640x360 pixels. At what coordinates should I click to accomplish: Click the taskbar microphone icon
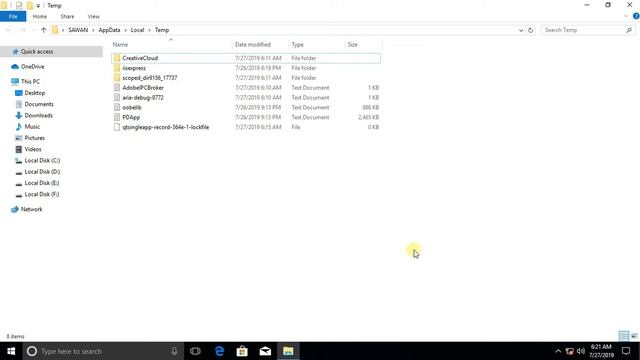[x=174, y=351]
